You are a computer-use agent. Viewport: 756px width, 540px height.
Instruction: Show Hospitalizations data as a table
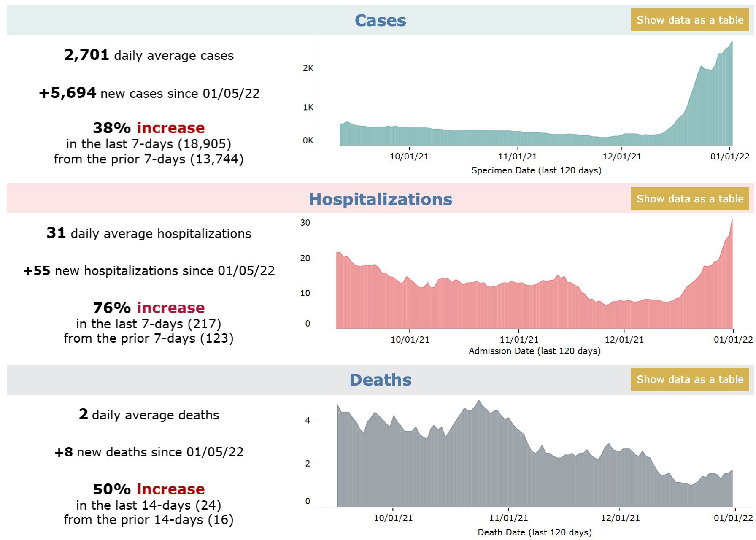690,199
